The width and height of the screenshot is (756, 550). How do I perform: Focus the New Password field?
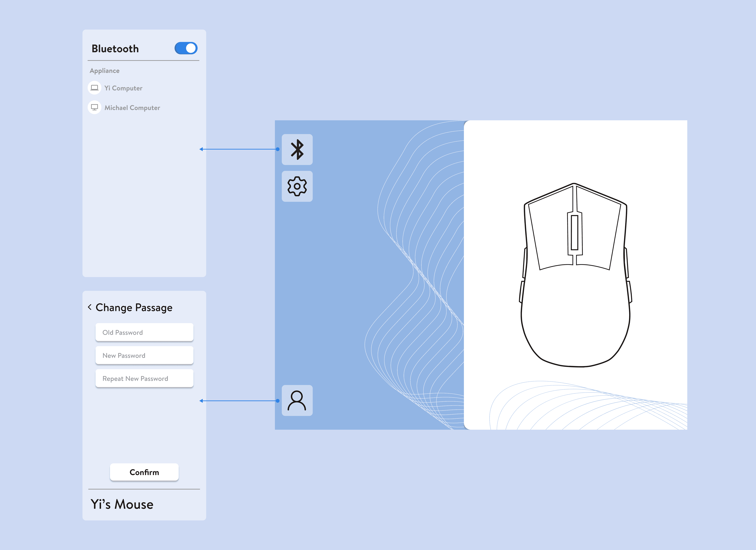pyautogui.click(x=144, y=355)
